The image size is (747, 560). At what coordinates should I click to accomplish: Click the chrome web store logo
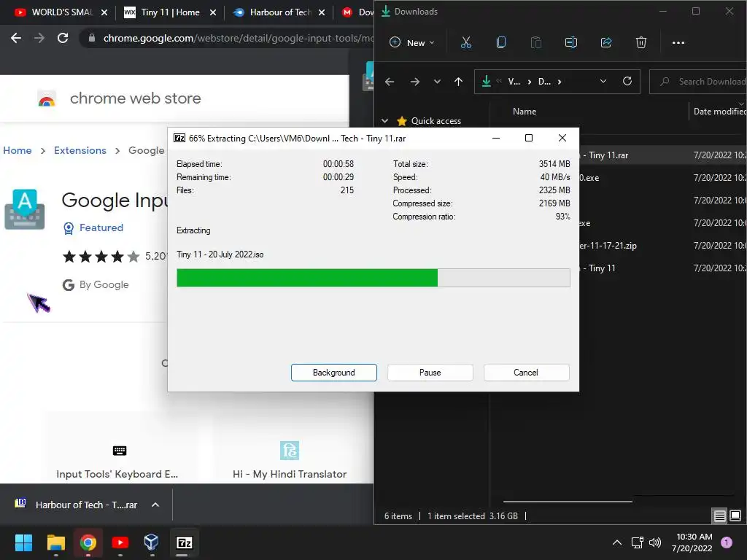[x=46, y=98]
